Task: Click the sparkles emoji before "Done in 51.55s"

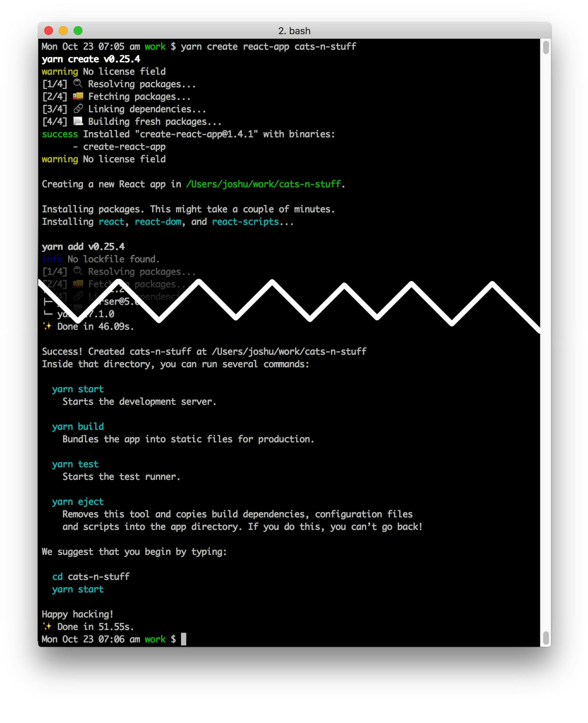Action: pos(47,626)
